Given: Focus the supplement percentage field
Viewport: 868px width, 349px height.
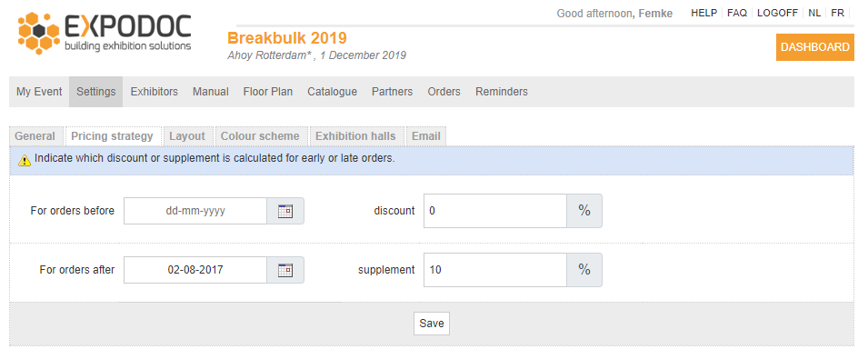Looking at the screenshot, I should 494,270.
